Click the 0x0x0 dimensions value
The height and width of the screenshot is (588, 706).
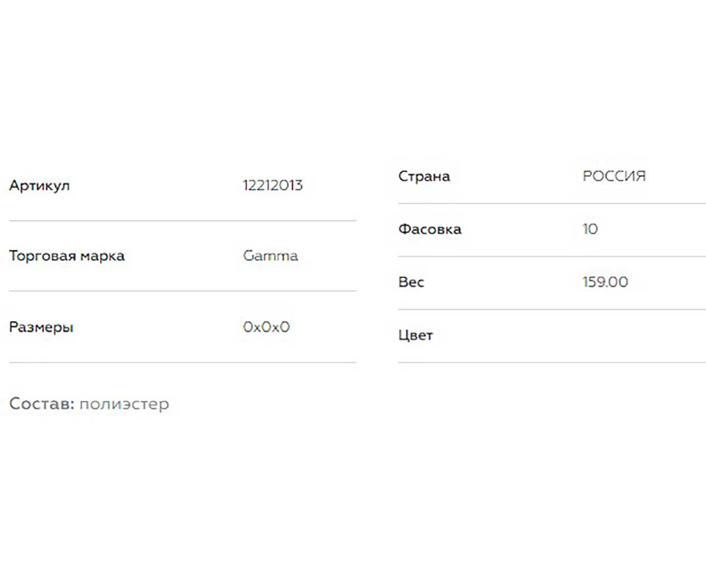(267, 327)
